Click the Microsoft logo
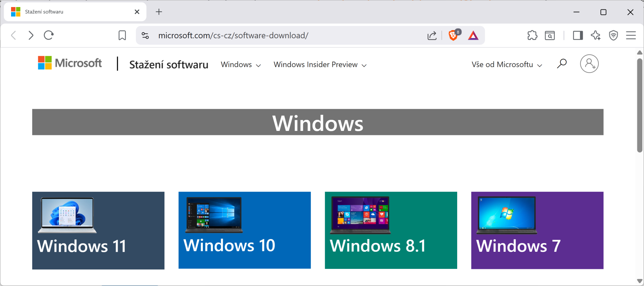644x286 pixels. pyautogui.click(x=70, y=63)
